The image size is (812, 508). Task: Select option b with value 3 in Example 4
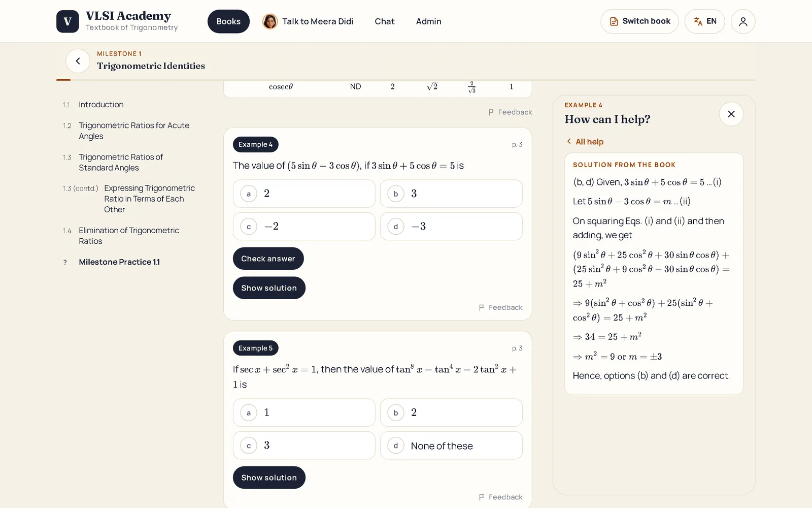point(451,194)
